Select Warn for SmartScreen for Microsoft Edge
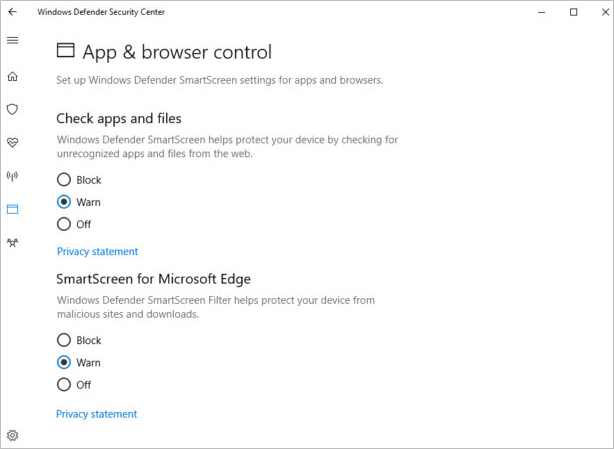Screen dimensions: 614x449 64,362
